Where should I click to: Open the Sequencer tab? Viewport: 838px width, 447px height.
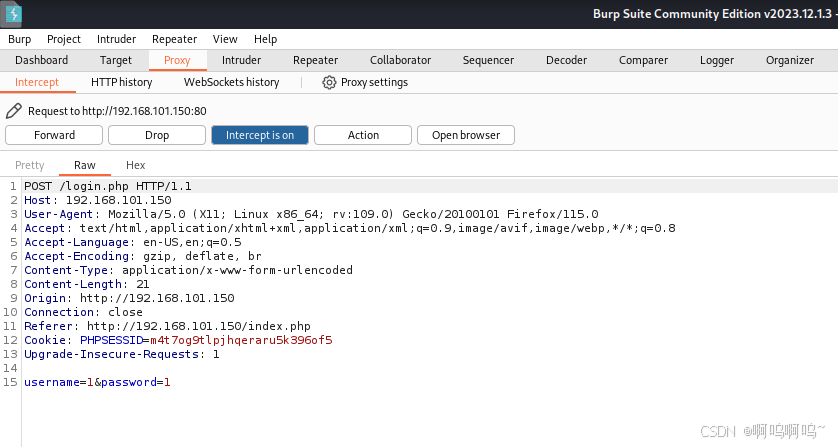click(488, 60)
